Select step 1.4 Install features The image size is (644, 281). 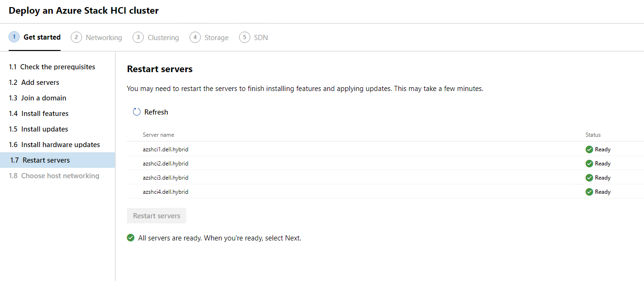pos(39,114)
